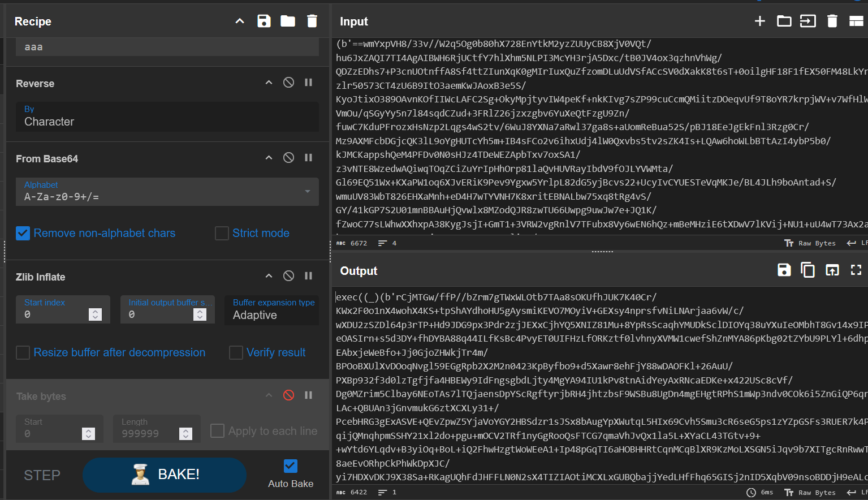Set breakpoint on From Base64
Image resolution: width=868 pixels, height=500 pixels.
(x=309, y=158)
